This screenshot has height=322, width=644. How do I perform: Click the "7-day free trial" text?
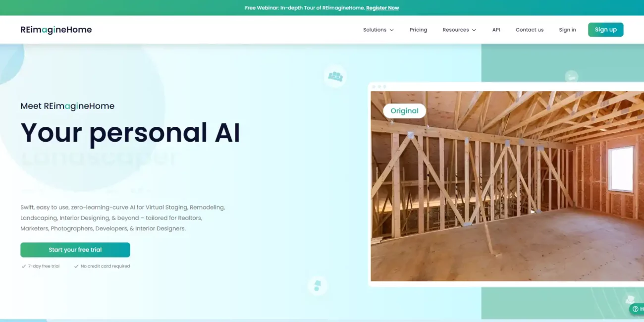pos(44,266)
